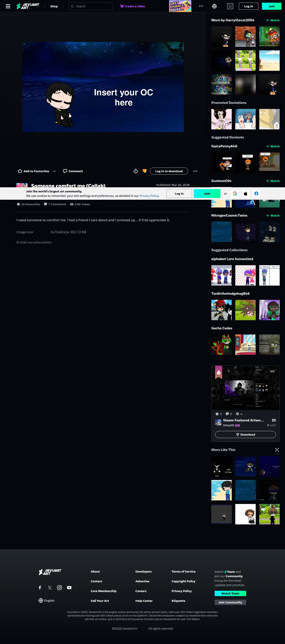Open the 0AsaX0 author avatar

click(x=218, y=423)
